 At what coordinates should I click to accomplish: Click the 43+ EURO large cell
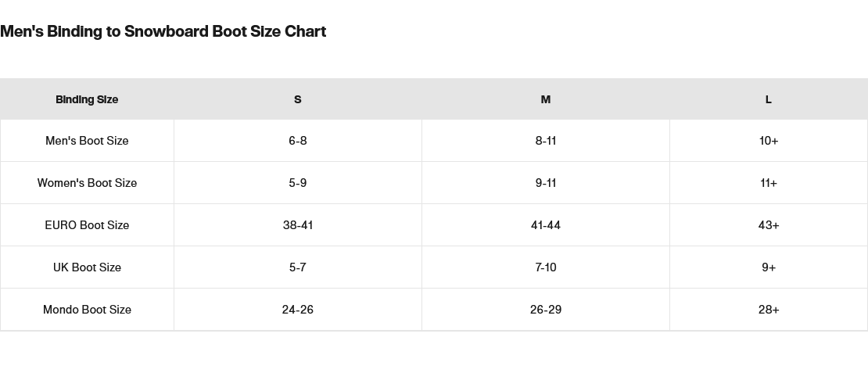point(769,225)
